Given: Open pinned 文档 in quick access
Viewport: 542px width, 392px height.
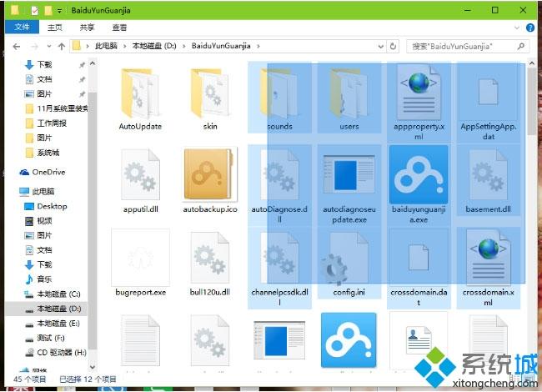Looking at the screenshot, I should [x=44, y=79].
